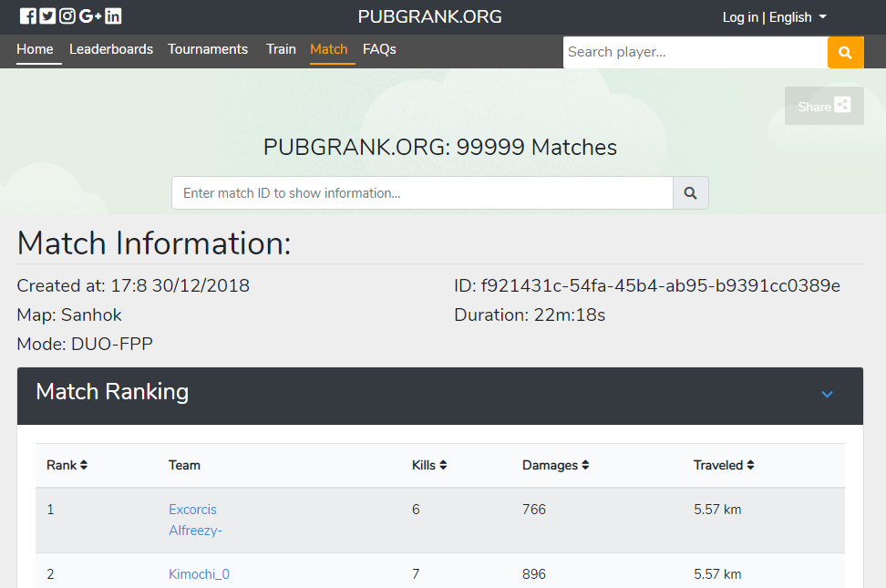Toggle sort order on the Kills column
The width and height of the screenshot is (886, 588).
coord(442,465)
